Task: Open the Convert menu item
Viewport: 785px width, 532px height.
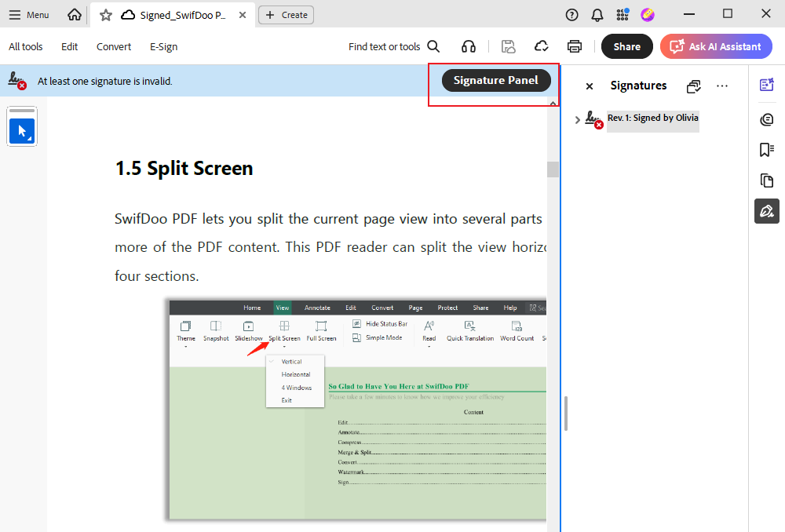Action: click(x=114, y=46)
